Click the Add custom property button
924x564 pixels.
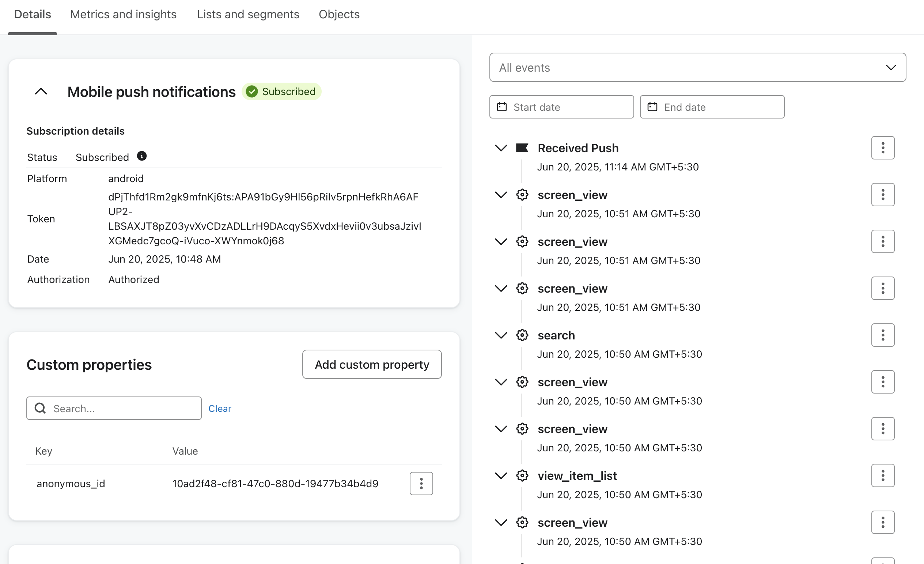372,364
